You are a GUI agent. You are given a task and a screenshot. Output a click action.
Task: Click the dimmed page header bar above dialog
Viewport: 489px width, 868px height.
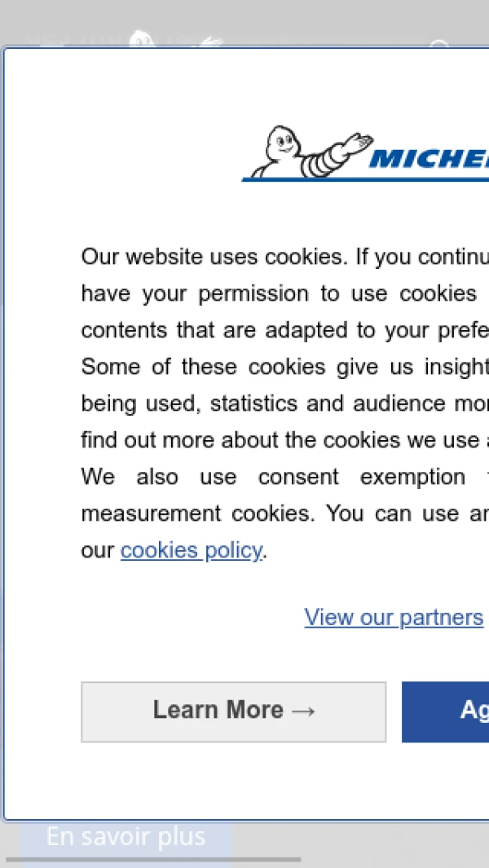point(244,24)
